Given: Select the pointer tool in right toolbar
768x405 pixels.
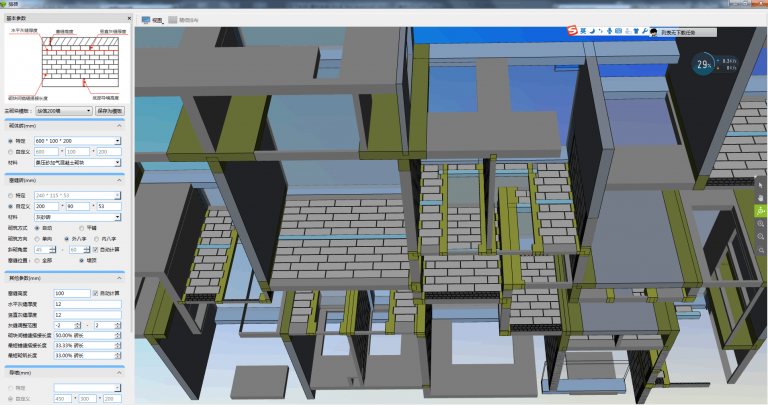Looking at the screenshot, I should (x=761, y=184).
